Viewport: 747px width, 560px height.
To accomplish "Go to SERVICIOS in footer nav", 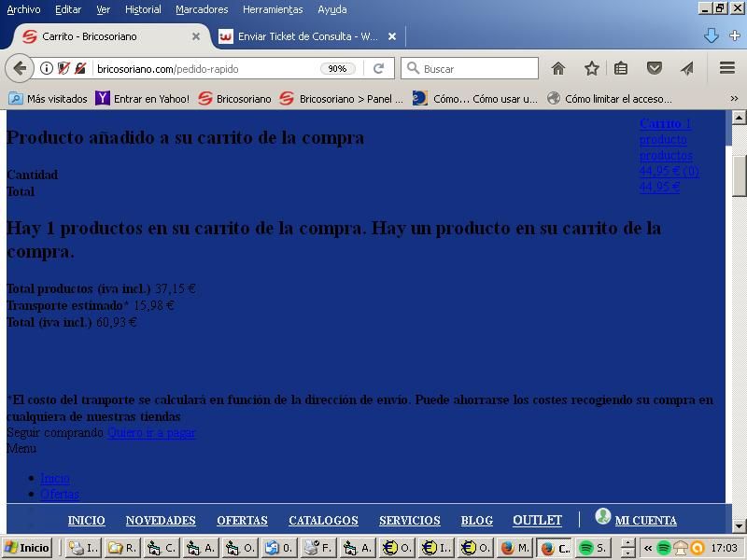I will tap(410, 521).
